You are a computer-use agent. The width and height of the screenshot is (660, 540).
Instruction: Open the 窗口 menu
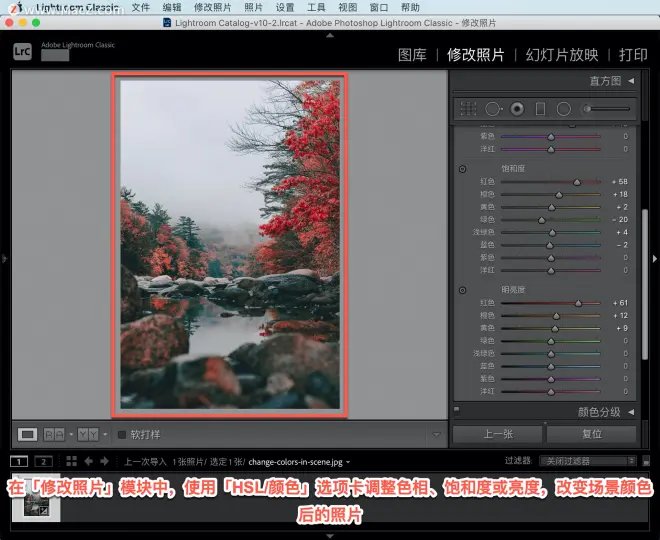point(379,7)
